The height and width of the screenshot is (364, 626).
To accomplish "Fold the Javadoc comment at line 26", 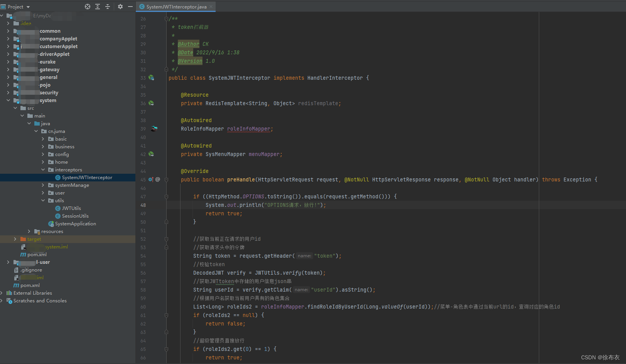I will [x=166, y=18].
